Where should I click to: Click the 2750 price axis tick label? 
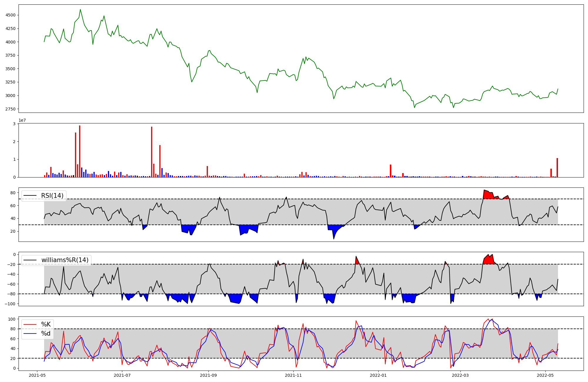click(11, 109)
